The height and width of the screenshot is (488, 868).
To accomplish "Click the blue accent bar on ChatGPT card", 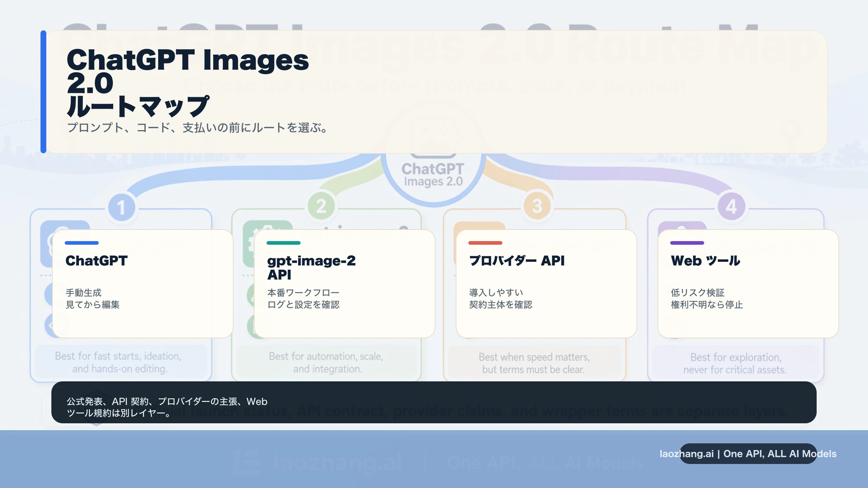I will click(x=82, y=243).
